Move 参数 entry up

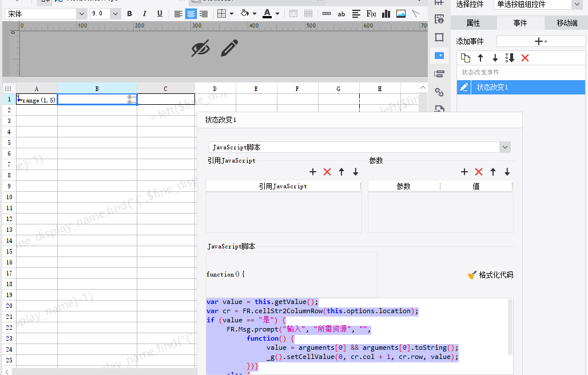[492, 172]
